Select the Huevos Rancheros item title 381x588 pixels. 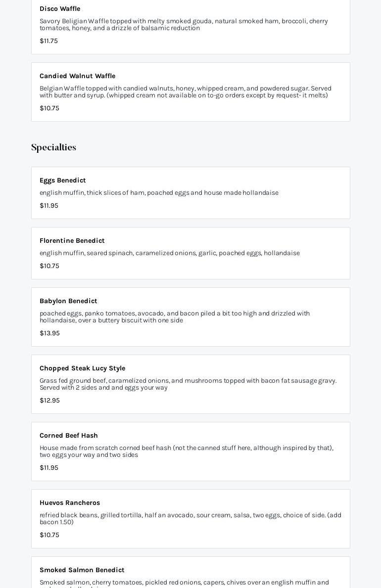pyautogui.click(x=70, y=503)
